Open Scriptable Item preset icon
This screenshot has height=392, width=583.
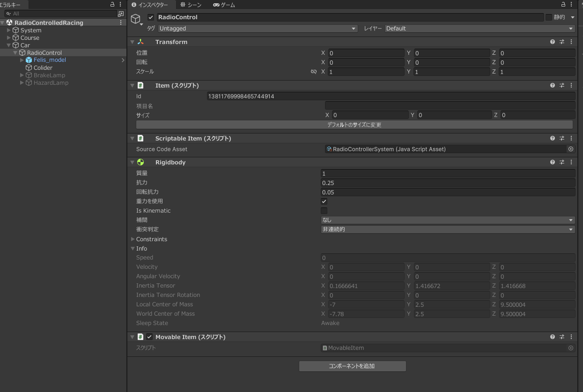pos(562,138)
